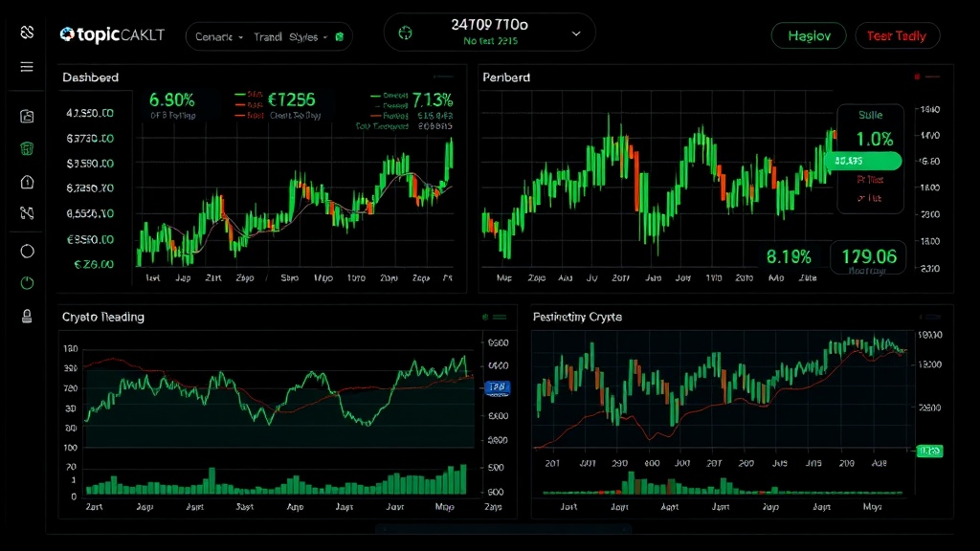The image size is (980, 551).
Task: Click the green 50.435 pill in the Sulle card
Action: (x=863, y=161)
